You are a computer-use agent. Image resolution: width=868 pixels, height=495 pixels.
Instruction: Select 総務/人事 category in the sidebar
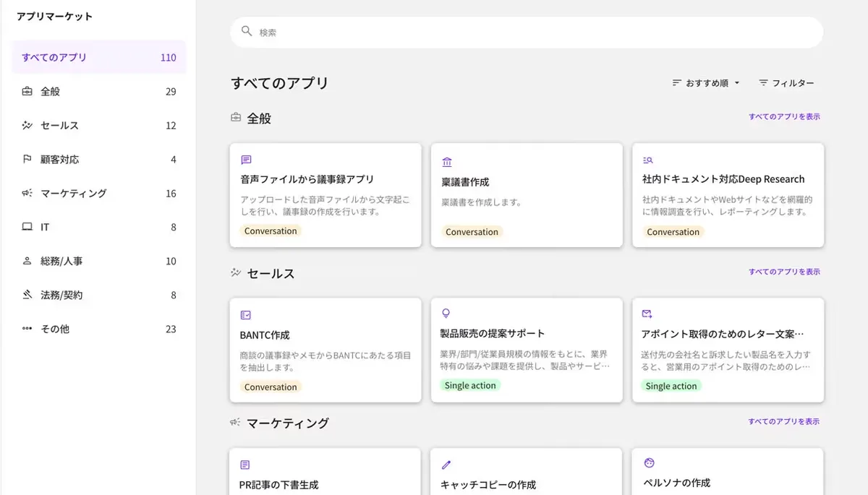[99, 261]
